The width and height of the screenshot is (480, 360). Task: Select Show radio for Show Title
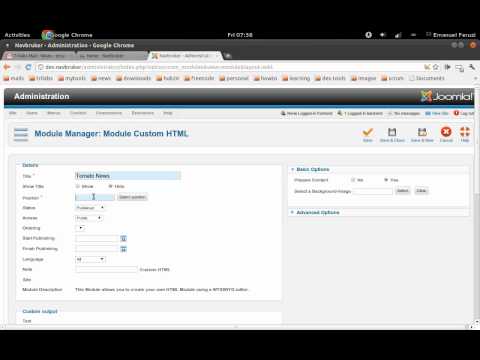coord(78,186)
